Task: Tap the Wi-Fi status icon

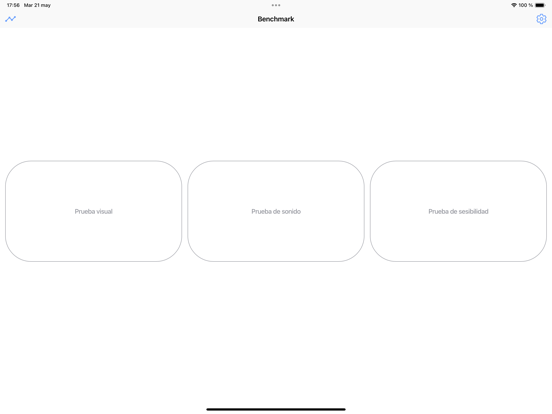Action: pyautogui.click(x=514, y=5)
